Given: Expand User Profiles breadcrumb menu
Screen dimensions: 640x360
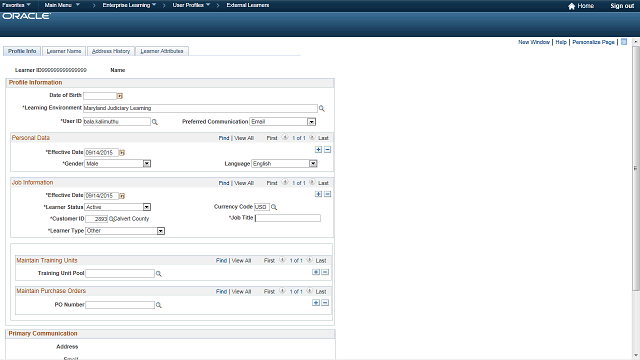Looking at the screenshot, I should tap(191, 5).
